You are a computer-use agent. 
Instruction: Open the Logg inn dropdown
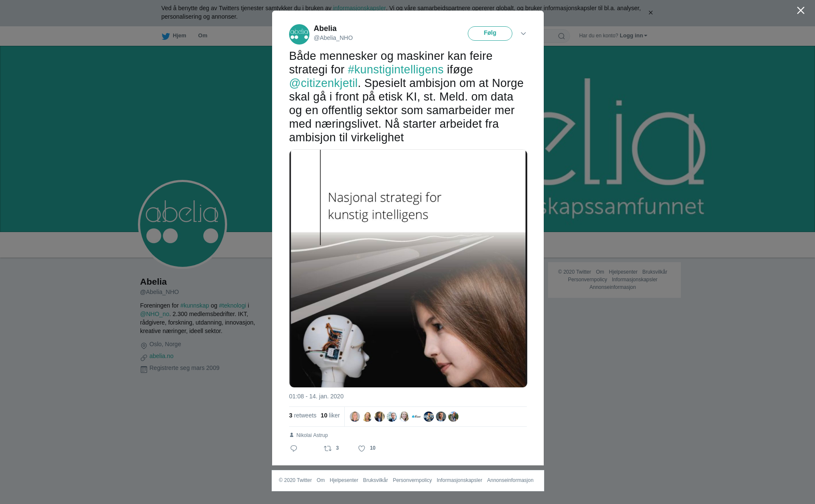click(633, 36)
